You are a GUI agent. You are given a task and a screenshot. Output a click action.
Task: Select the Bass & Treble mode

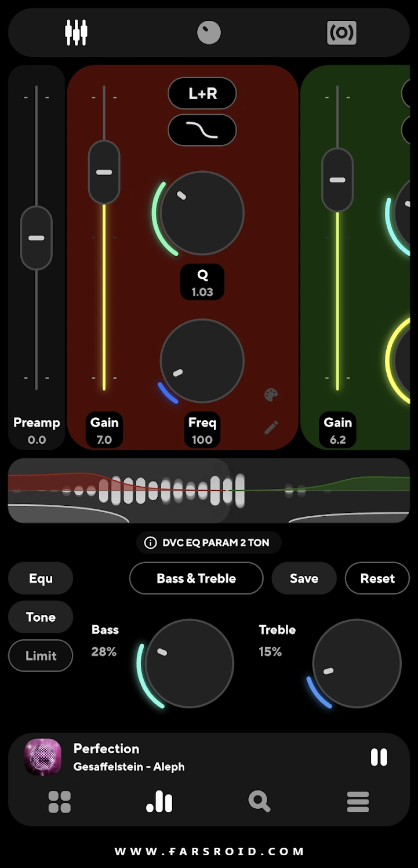[x=196, y=578]
